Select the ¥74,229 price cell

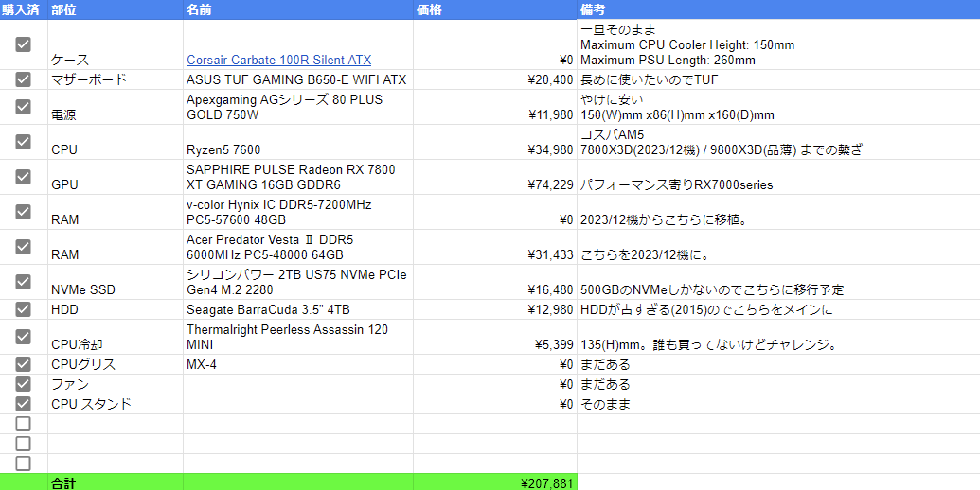tap(495, 177)
